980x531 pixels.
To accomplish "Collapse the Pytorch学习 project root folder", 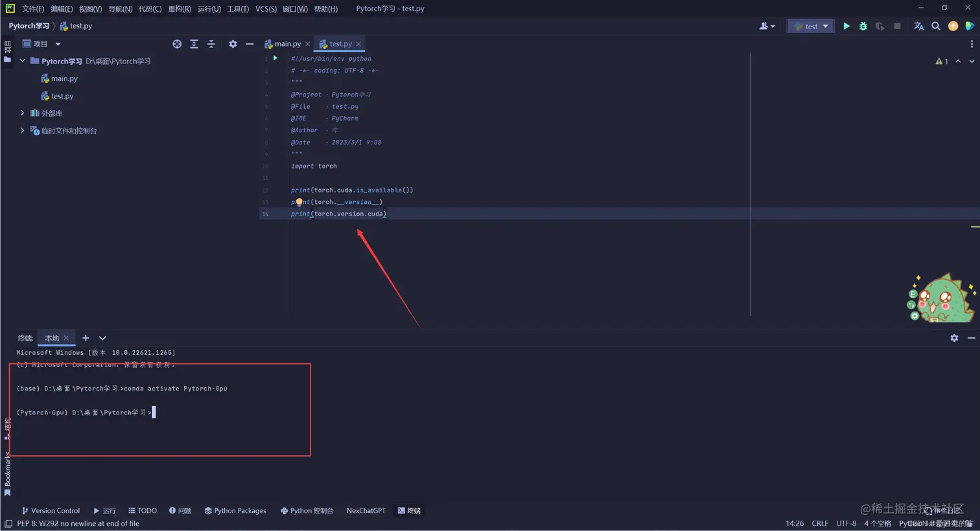I will (23, 61).
